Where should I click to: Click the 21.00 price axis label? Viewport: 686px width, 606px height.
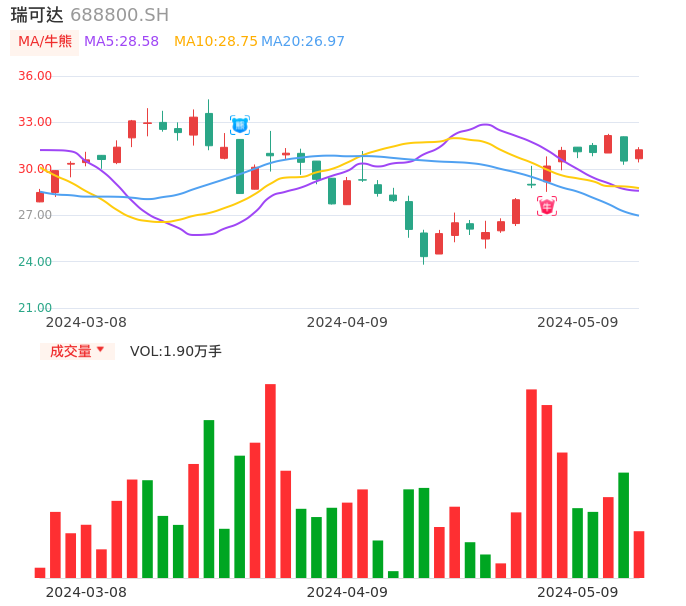pos(35,308)
